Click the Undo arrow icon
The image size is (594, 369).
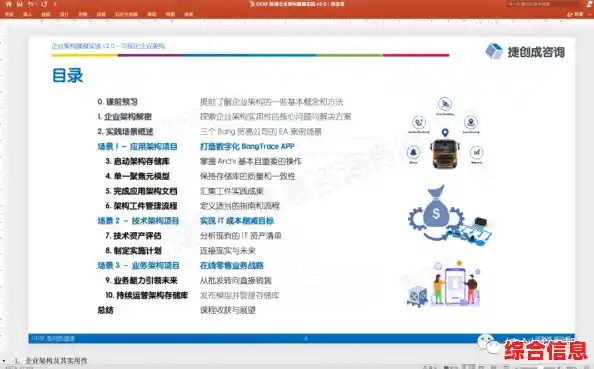coord(31,4)
